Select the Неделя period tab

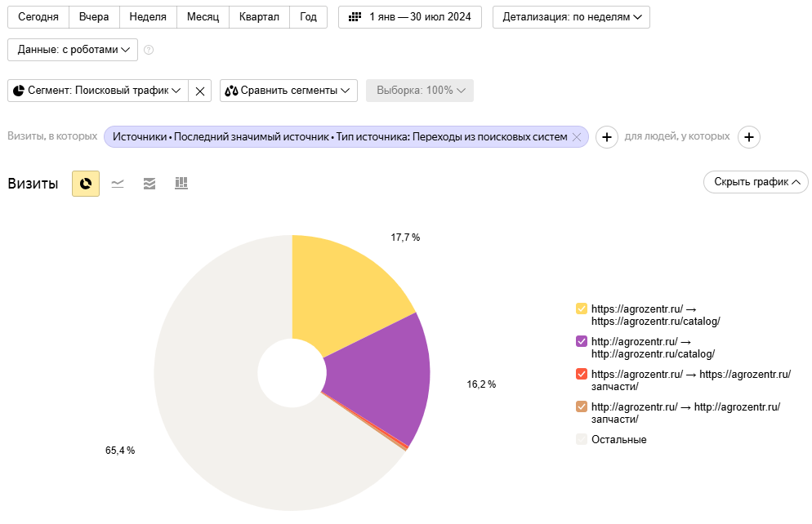pos(148,17)
